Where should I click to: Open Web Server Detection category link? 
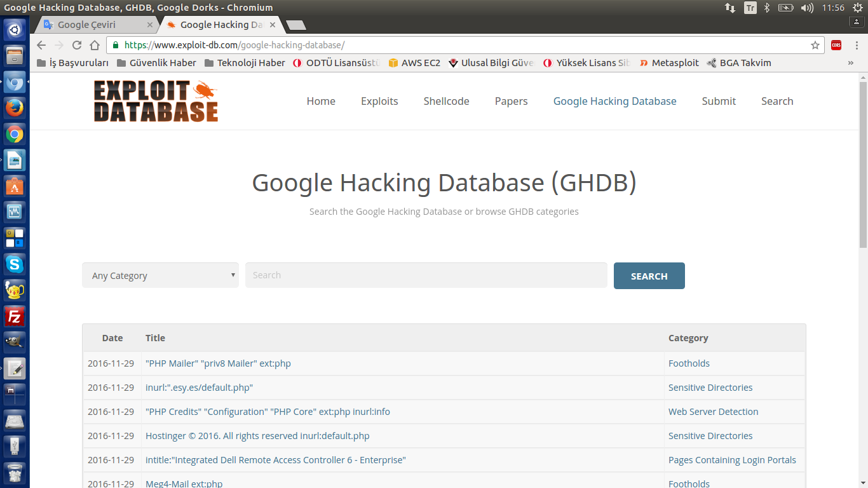click(713, 412)
